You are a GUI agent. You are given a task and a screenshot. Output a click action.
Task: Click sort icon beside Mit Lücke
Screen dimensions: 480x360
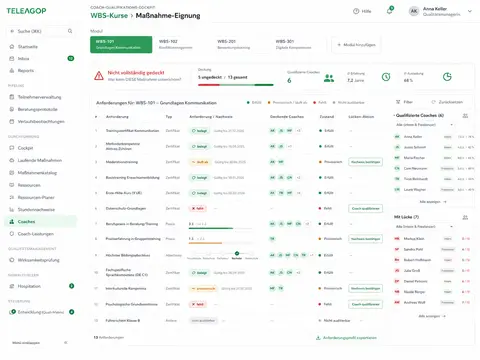pyautogui.click(x=465, y=217)
